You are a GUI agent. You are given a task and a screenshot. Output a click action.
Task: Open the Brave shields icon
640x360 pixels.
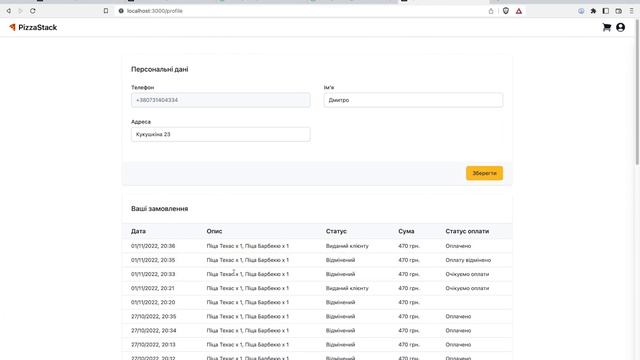pyautogui.click(x=506, y=11)
